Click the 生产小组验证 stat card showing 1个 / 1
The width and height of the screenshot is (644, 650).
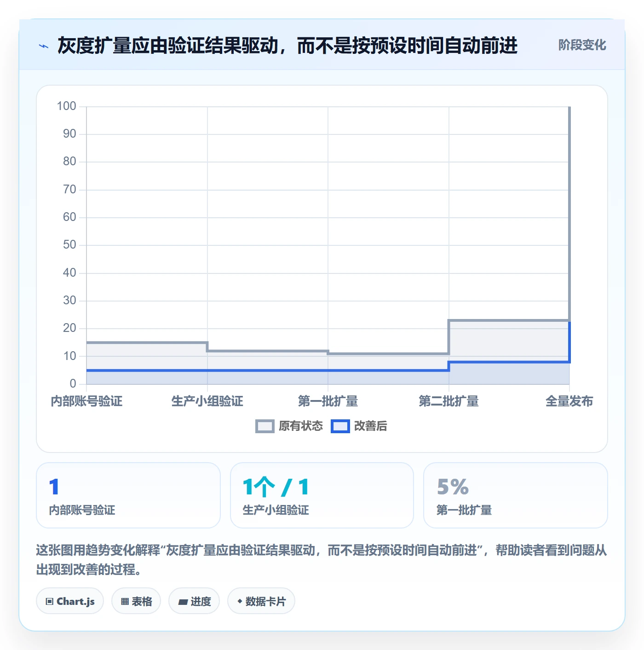pos(322,495)
